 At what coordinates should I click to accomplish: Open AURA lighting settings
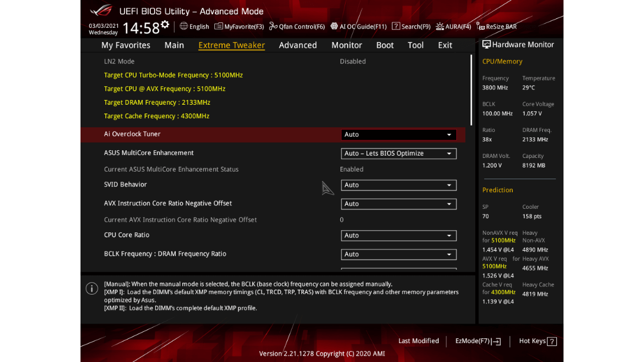tap(453, 26)
